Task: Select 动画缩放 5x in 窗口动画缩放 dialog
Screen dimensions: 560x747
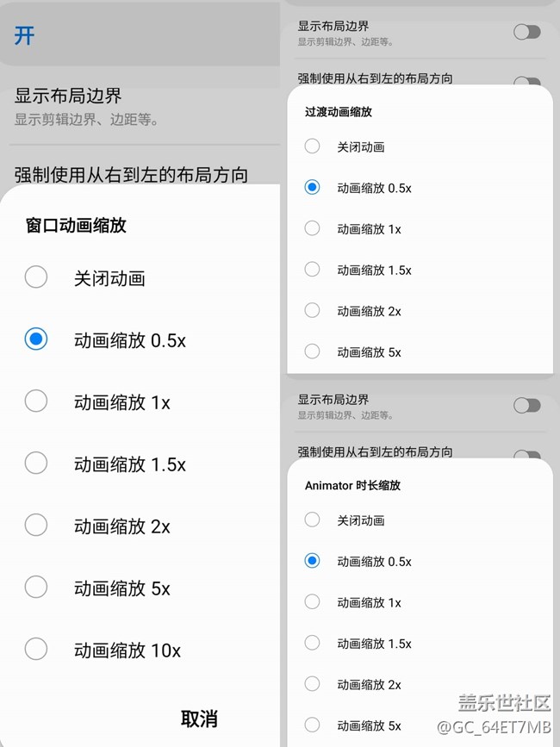Action: pos(36,588)
